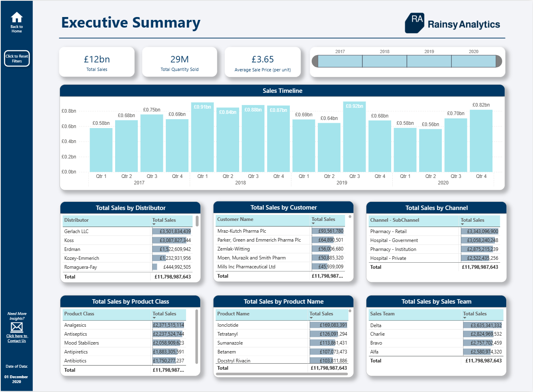Select Mills Inc Pharmaceutical Ltd customer row

(280, 267)
